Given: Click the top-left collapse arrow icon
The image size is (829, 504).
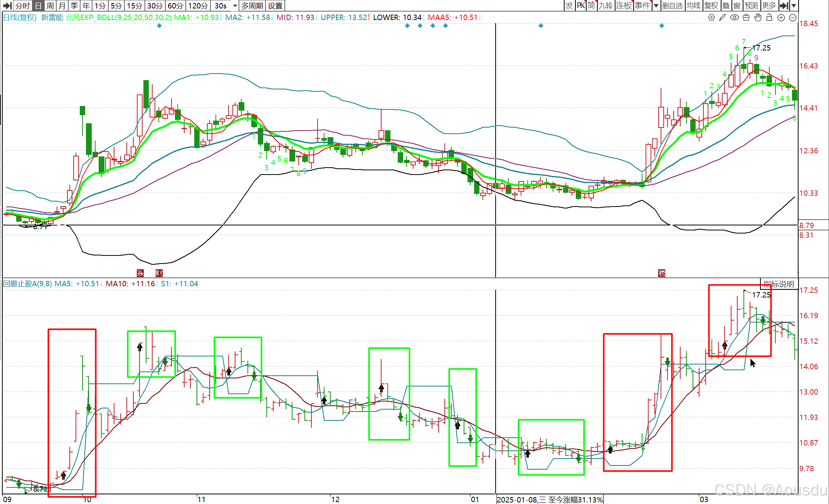Looking at the screenshot, I should [x=7, y=5].
